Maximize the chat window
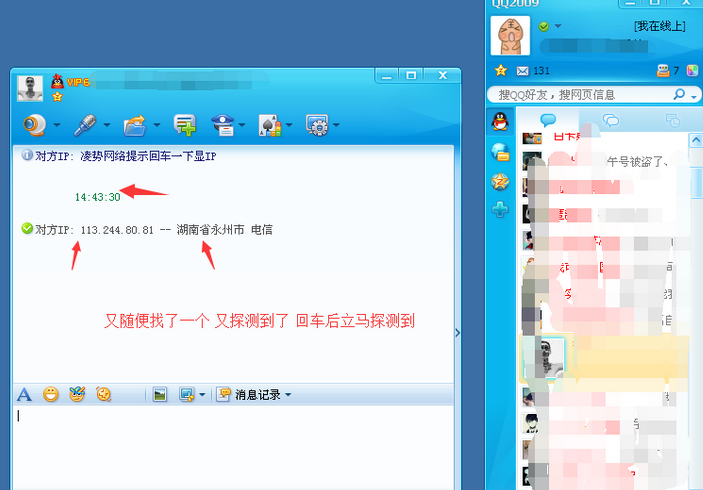The height and width of the screenshot is (490, 703). pyautogui.click(x=411, y=75)
